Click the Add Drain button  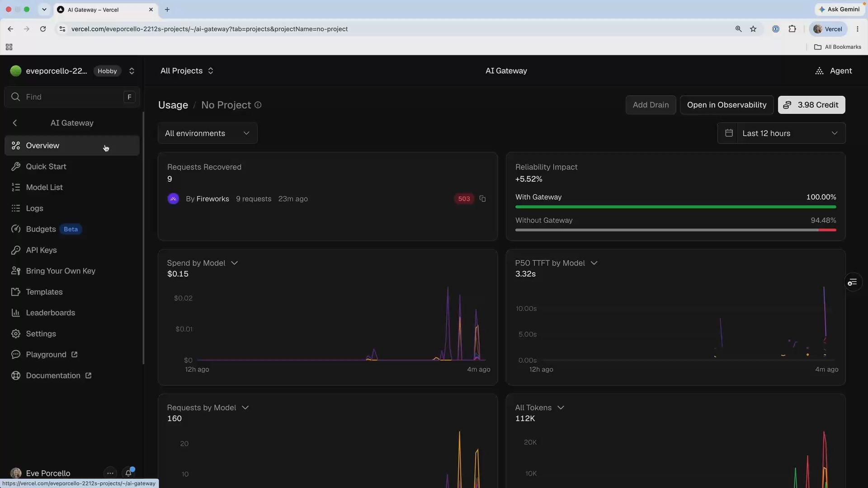pyautogui.click(x=651, y=105)
